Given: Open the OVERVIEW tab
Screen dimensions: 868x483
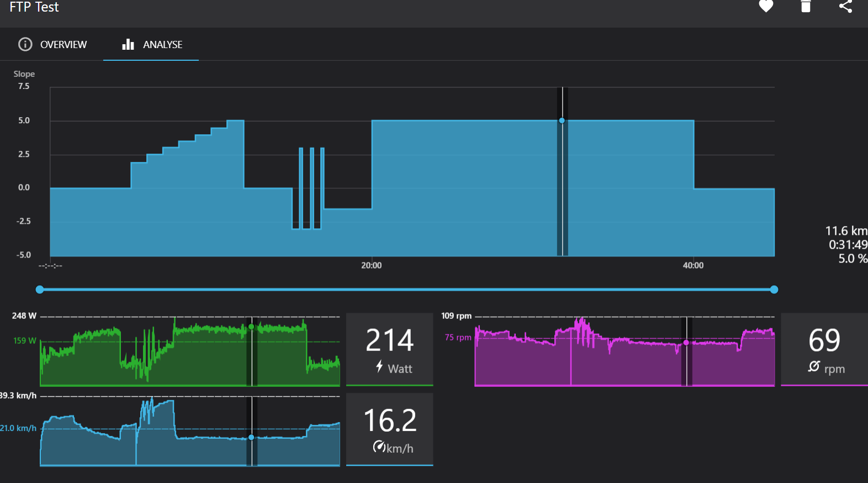Looking at the screenshot, I should (x=52, y=44).
